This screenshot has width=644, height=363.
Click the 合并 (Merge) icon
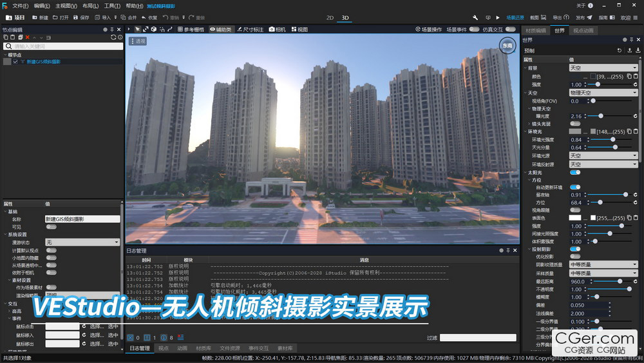[123, 17]
